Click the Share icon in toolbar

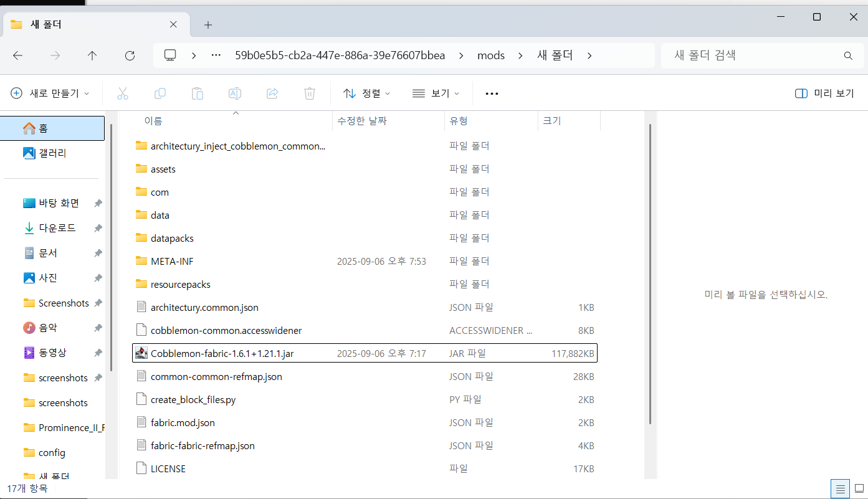[272, 93]
